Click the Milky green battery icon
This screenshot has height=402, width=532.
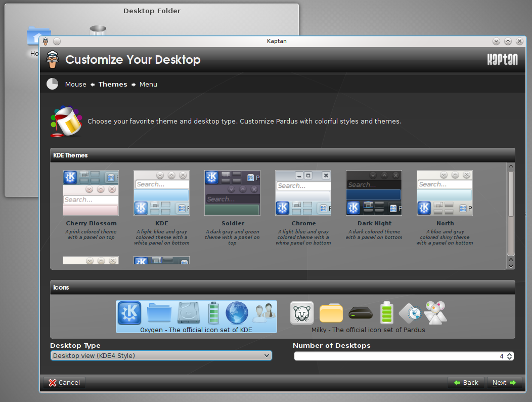coord(387,312)
